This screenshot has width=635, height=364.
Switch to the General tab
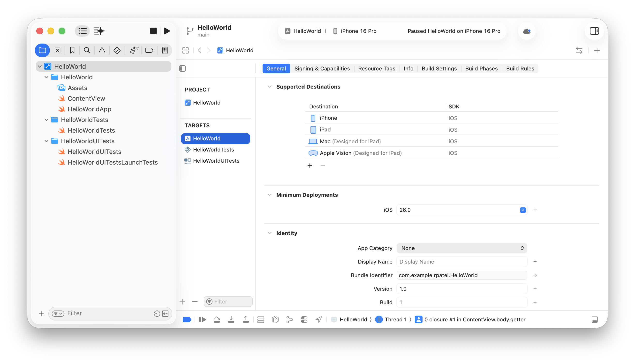click(276, 68)
